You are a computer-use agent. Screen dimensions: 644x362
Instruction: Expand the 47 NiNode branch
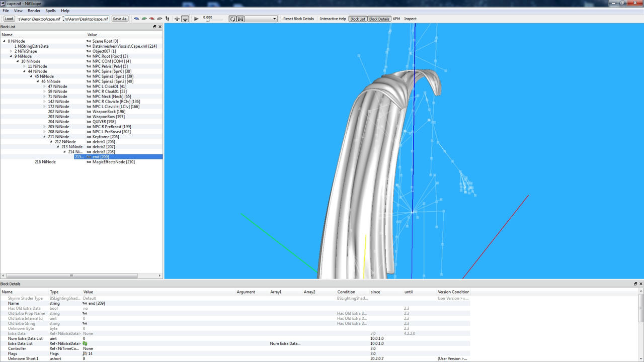[45, 86]
